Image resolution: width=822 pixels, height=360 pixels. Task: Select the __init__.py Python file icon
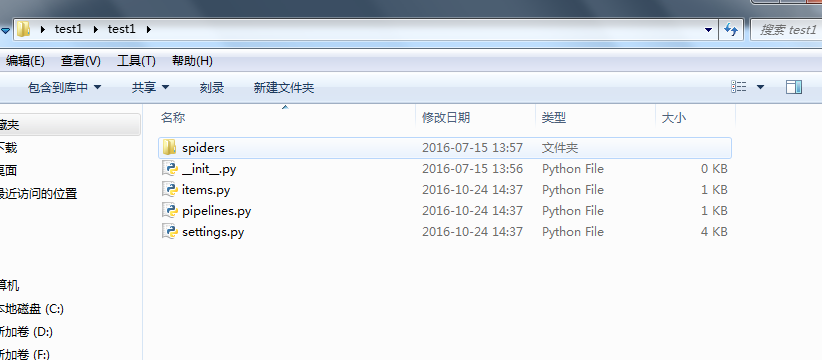pos(169,169)
